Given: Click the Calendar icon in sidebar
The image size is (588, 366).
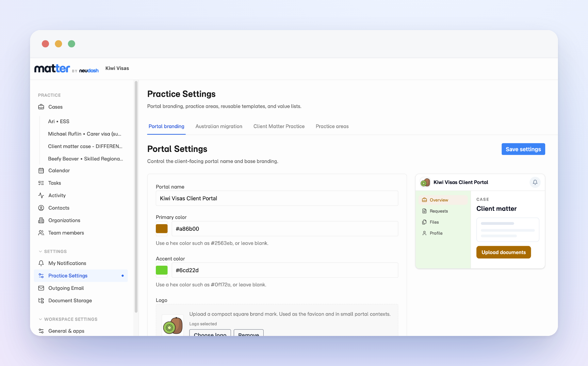Looking at the screenshot, I should [41, 171].
